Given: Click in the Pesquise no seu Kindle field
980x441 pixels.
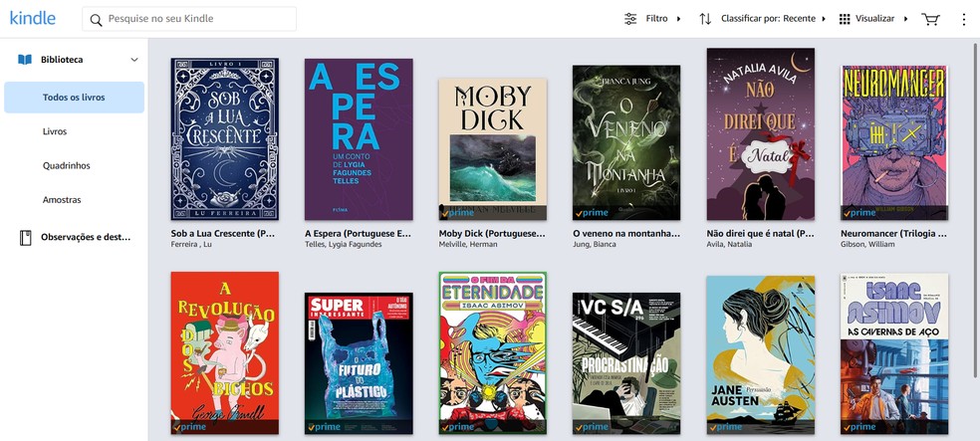Looking at the screenshot, I should pyautogui.click(x=189, y=19).
